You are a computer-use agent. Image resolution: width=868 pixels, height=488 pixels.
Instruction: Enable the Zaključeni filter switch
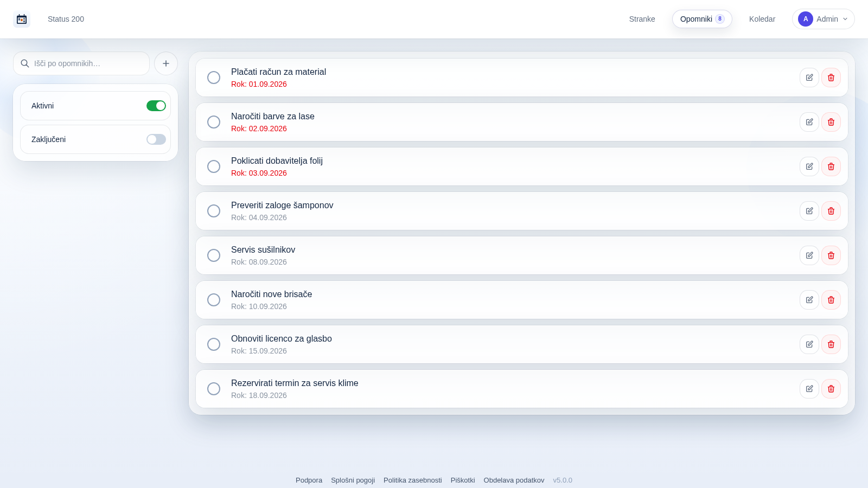[x=156, y=139]
